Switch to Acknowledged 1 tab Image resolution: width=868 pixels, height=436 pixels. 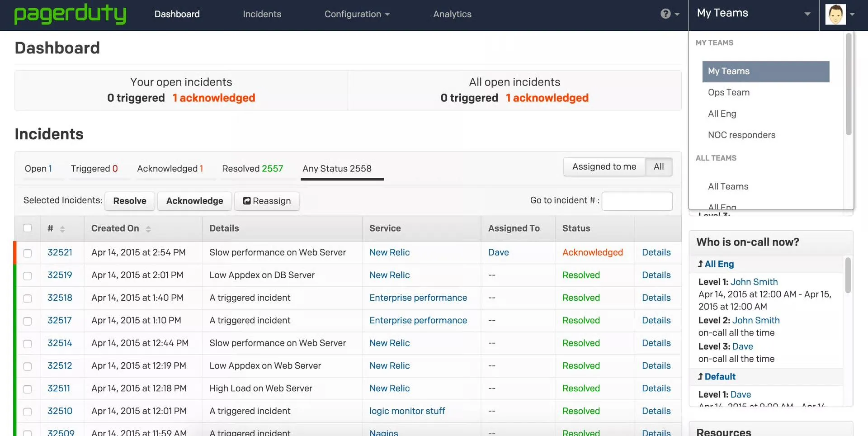click(170, 169)
